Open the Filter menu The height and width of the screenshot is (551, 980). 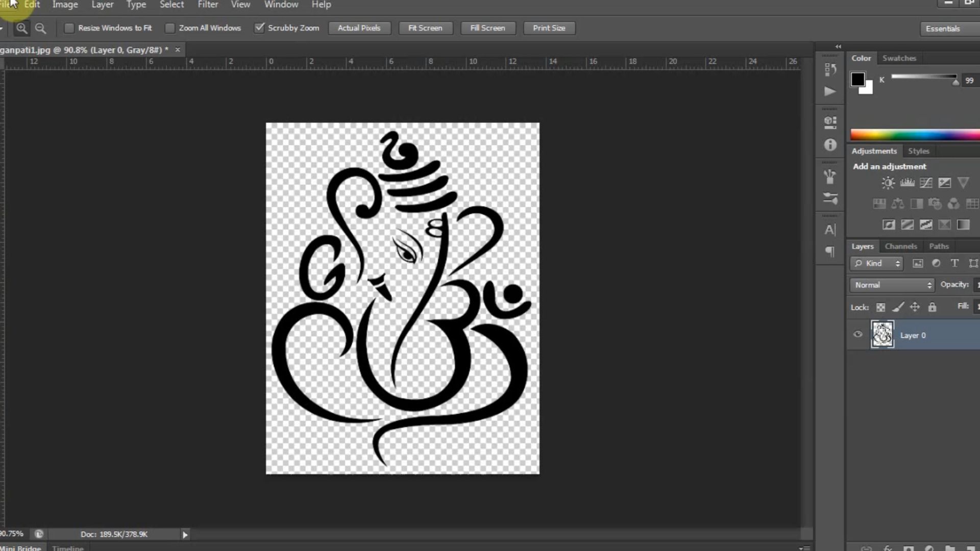click(208, 5)
